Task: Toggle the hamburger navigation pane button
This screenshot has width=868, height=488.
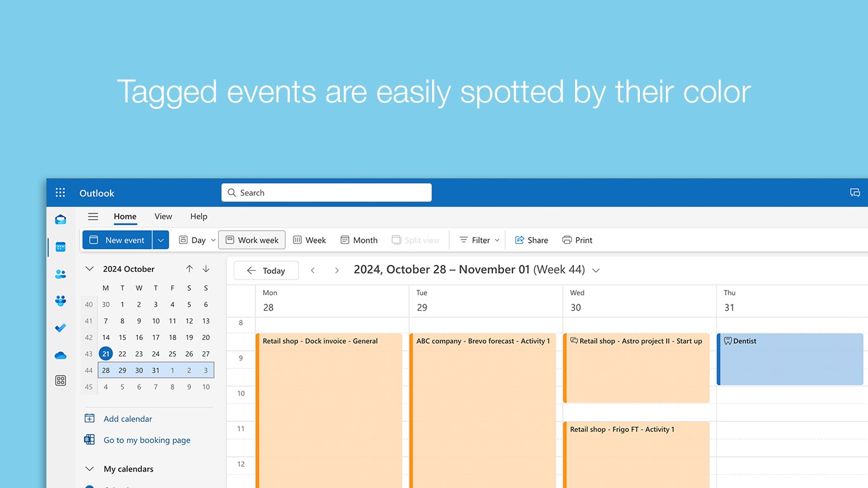Action: pyautogui.click(x=93, y=217)
